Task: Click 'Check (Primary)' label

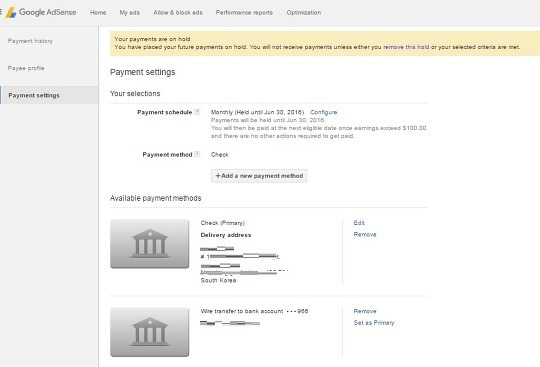Action: (222, 223)
